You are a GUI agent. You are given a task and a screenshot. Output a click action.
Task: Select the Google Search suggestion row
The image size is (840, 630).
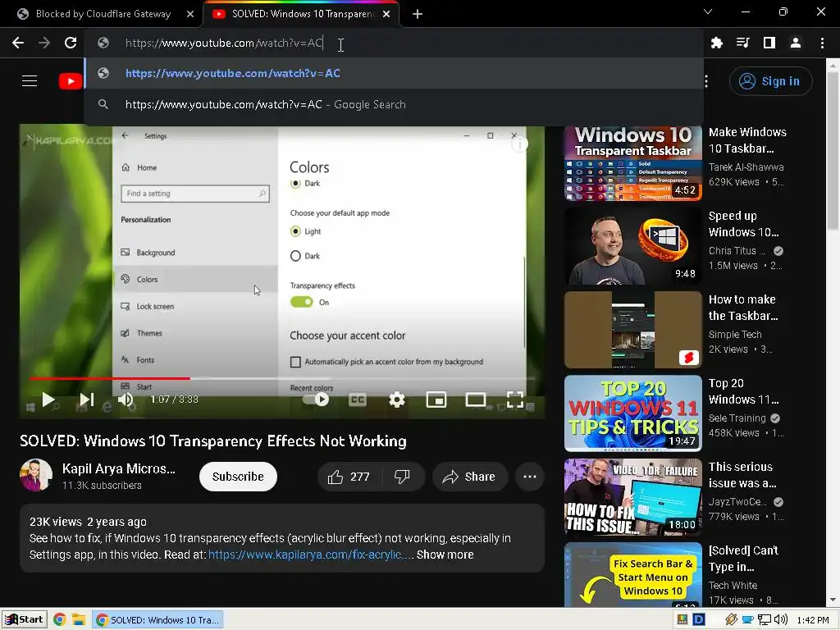click(x=394, y=104)
